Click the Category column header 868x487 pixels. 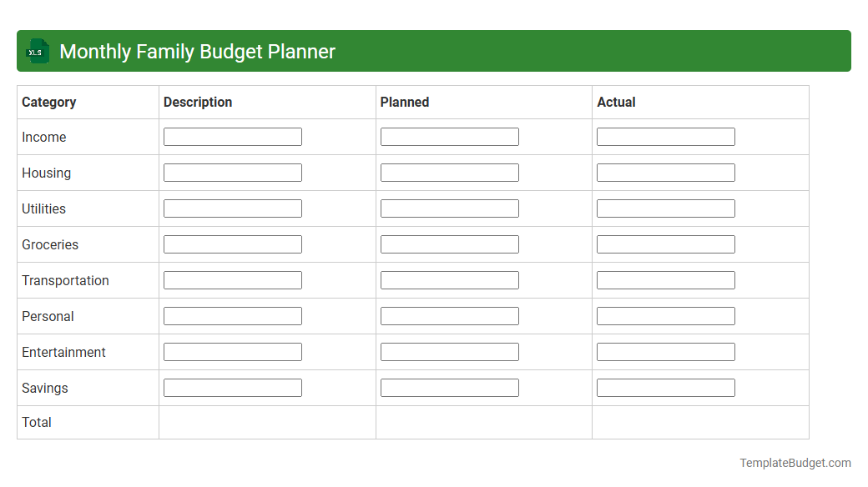[49, 102]
